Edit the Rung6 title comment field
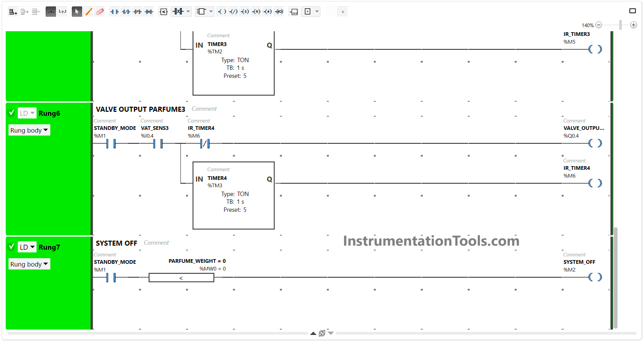 click(204, 109)
